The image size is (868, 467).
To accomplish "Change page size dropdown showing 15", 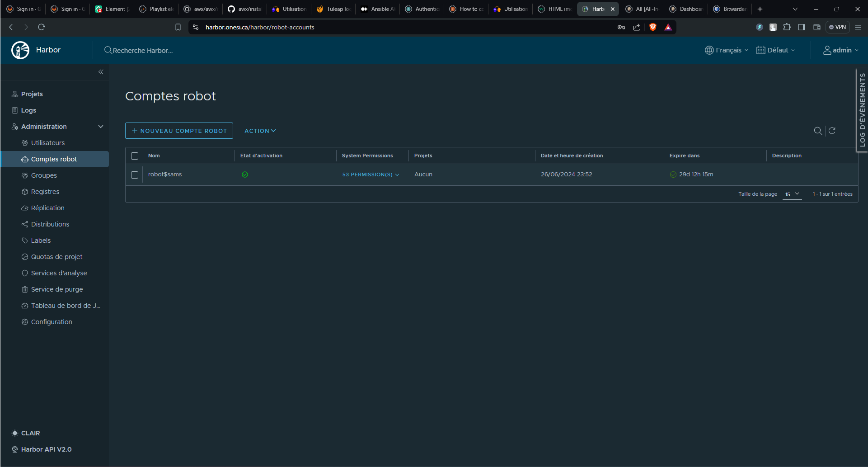I will [792, 194].
